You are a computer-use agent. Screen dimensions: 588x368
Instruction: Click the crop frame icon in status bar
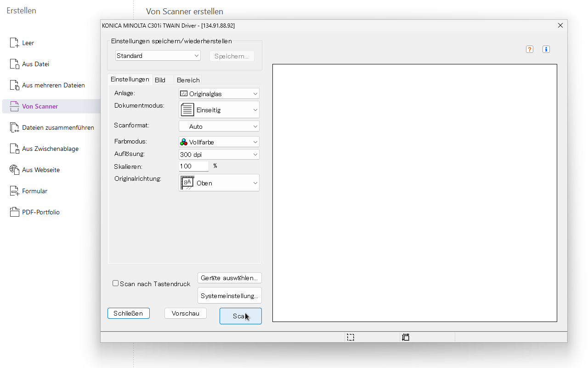coord(405,337)
